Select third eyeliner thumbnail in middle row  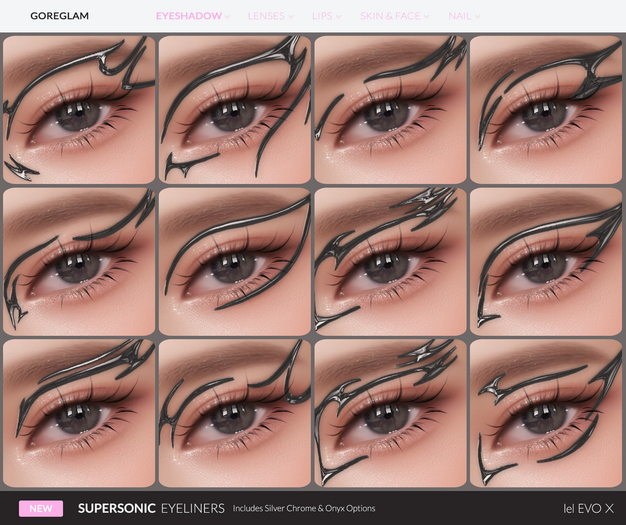[390, 262]
